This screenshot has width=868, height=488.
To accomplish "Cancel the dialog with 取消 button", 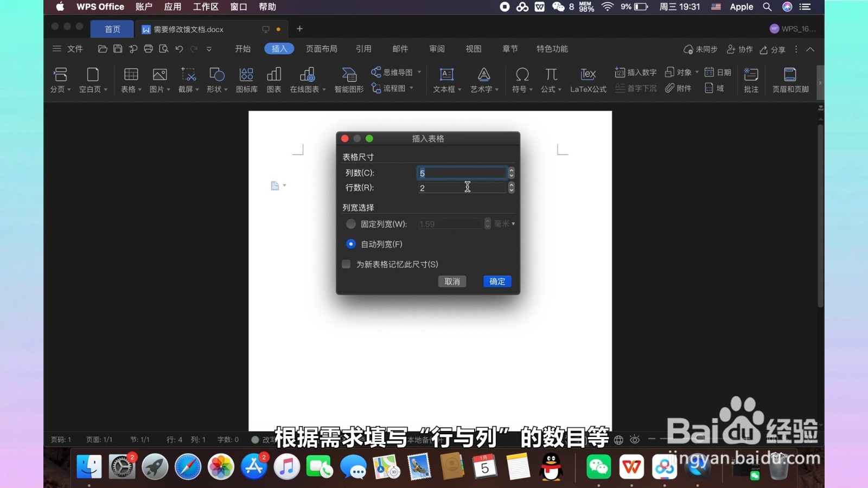I will (452, 281).
